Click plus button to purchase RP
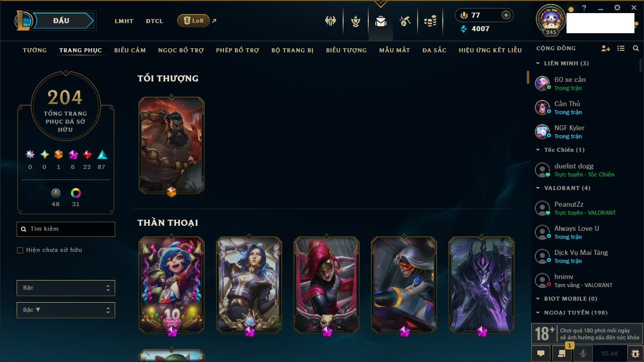This screenshot has height=362, width=644. (506, 15)
